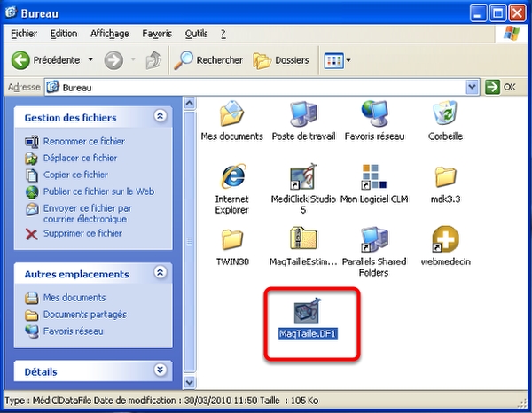Click Supprimer ce fichier link

click(82, 233)
